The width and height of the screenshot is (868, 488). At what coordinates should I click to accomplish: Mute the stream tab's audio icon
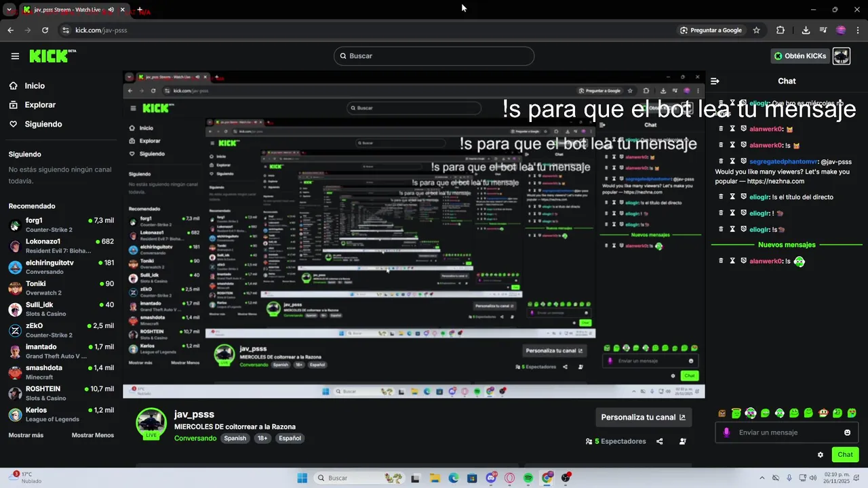(x=111, y=9)
